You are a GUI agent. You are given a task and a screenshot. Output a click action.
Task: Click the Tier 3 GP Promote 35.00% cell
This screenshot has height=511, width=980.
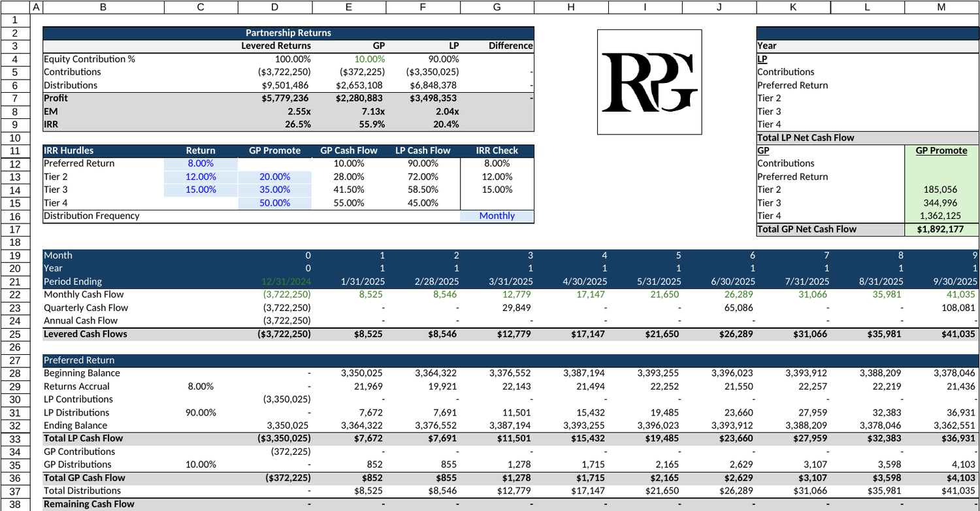pyautogui.click(x=274, y=190)
